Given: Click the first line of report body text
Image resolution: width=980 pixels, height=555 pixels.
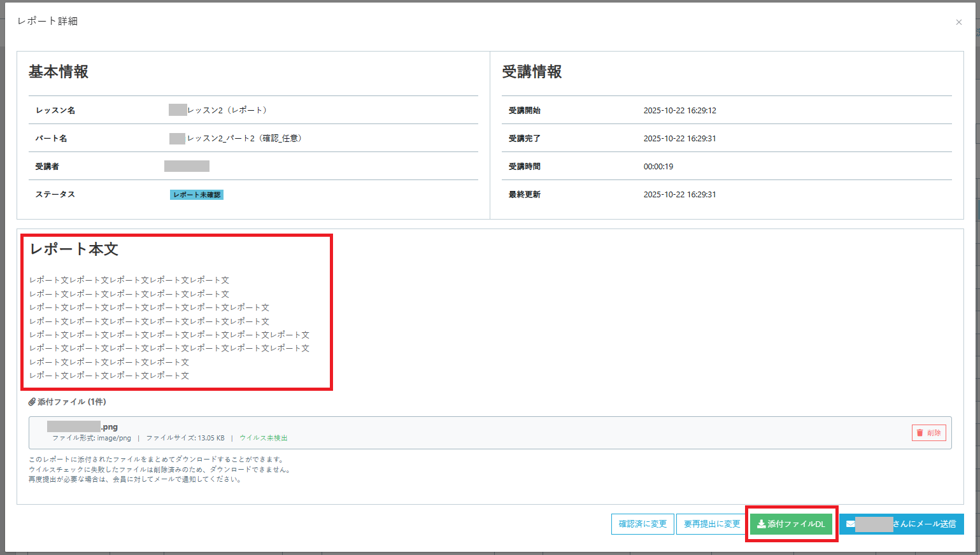Looking at the screenshot, I should click(129, 280).
